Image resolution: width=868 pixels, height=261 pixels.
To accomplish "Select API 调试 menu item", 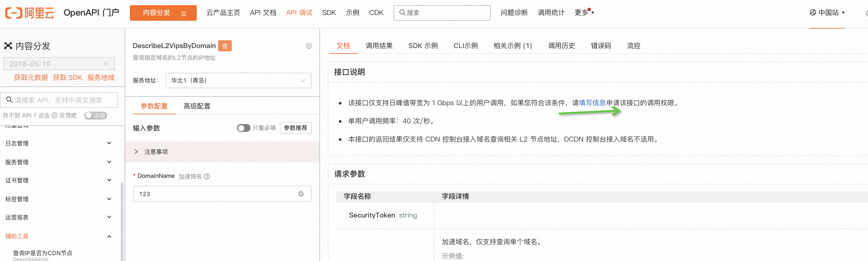I will point(299,13).
